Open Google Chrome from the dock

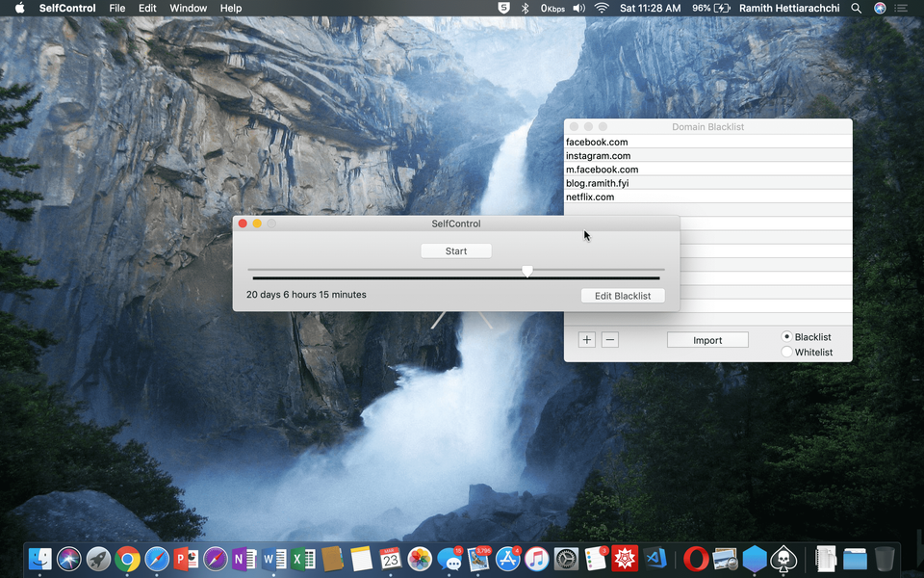127,559
